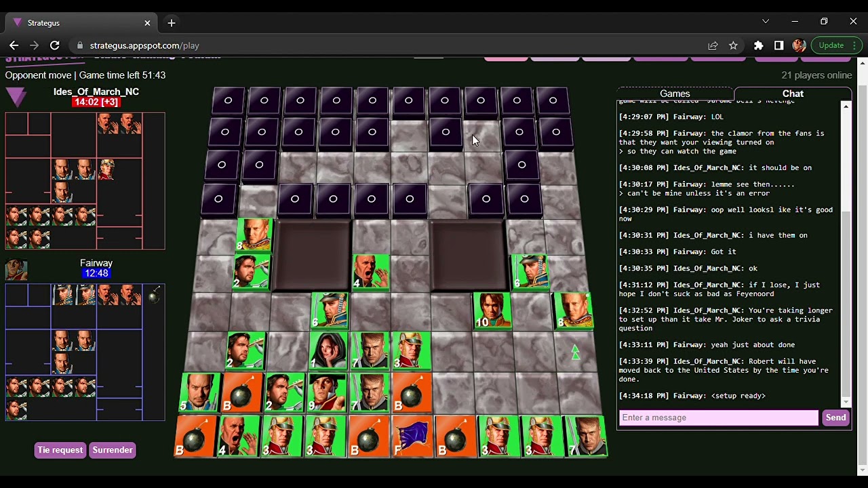The height and width of the screenshot is (488, 868).
Task: Select the rank 4 piece right of the left lake
Action: [x=371, y=272]
